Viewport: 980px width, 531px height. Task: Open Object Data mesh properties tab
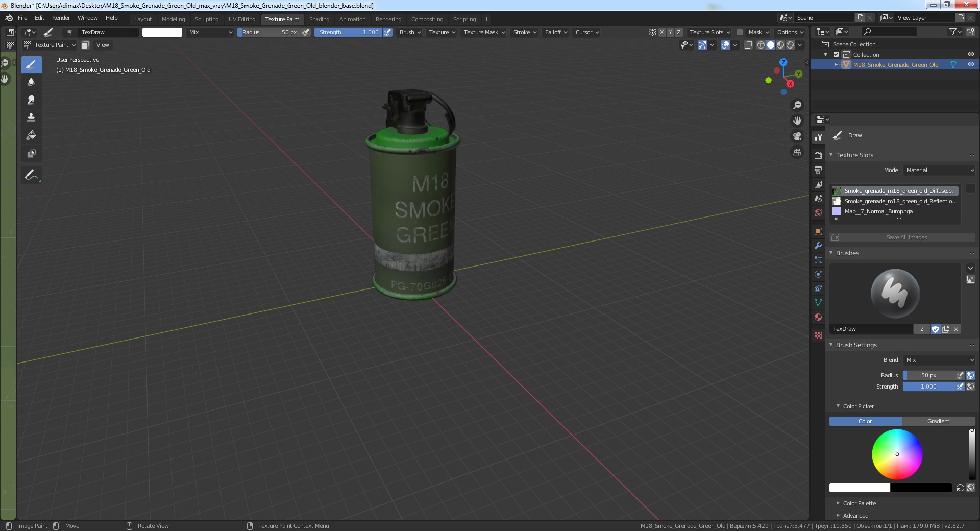818,303
